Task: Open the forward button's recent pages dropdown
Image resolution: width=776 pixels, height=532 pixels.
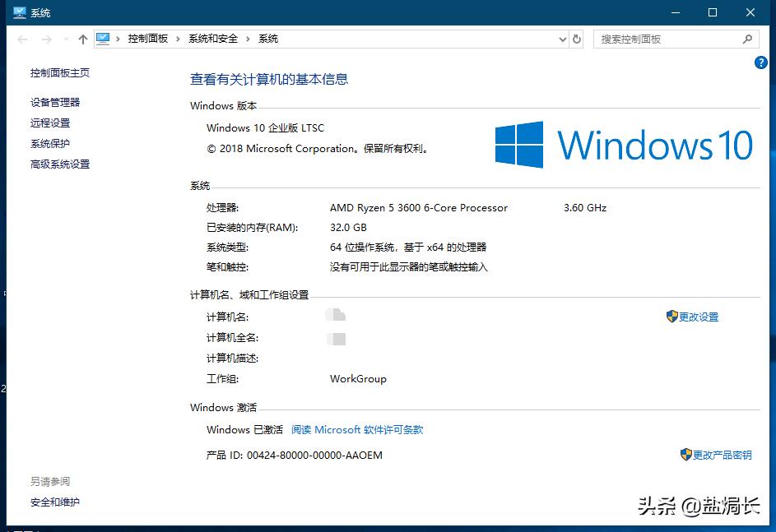Action: (65, 39)
